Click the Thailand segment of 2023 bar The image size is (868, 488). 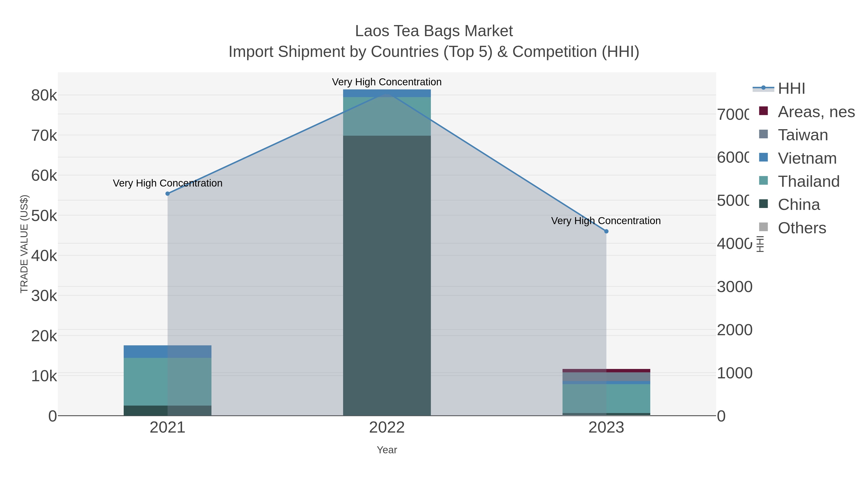click(x=606, y=398)
